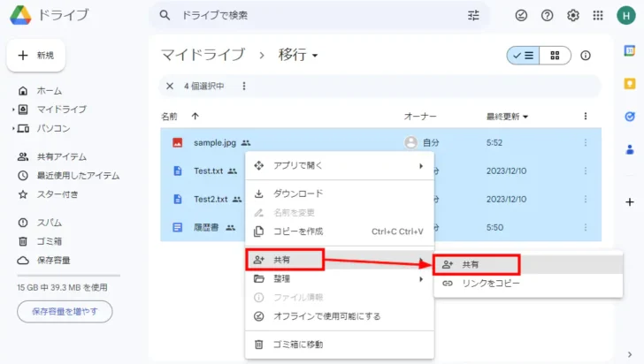Open the Google apps grid
Image resolution: width=644 pixels, height=364 pixels.
(598, 15)
